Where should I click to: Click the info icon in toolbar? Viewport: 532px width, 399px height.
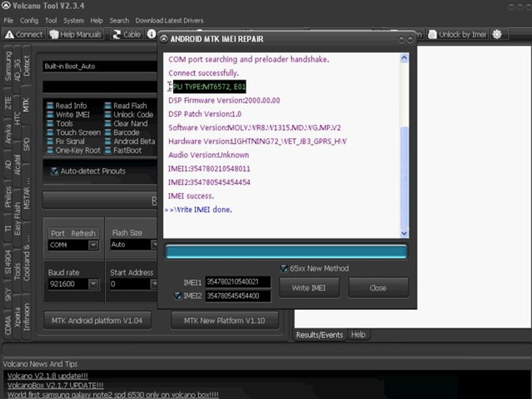[x=151, y=34]
